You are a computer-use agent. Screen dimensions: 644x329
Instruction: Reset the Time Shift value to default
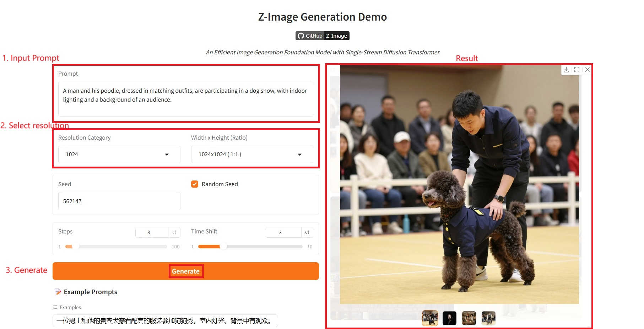click(307, 232)
